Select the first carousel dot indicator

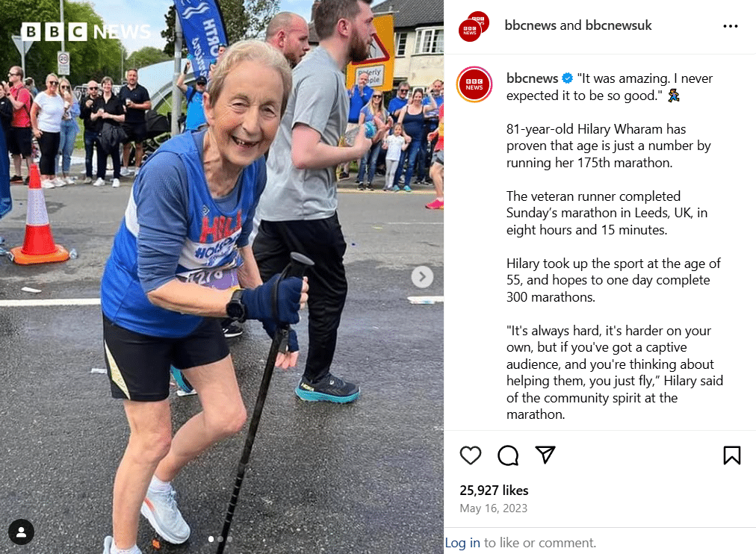[x=211, y=539]
